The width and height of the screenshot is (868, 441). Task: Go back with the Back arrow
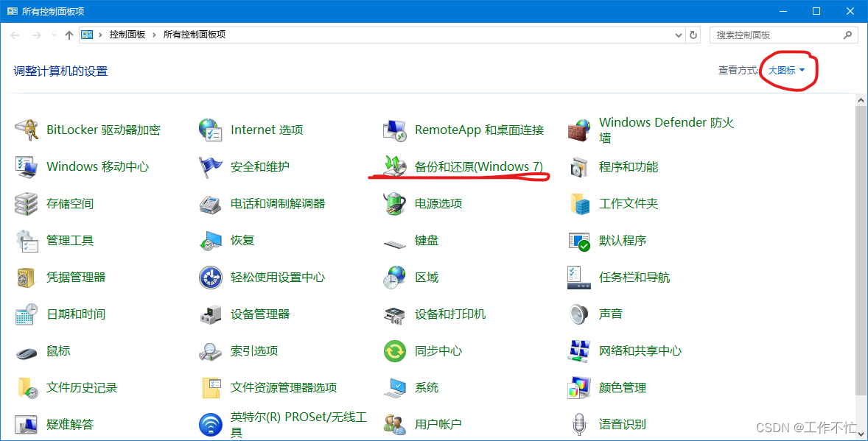click(15, 35)
